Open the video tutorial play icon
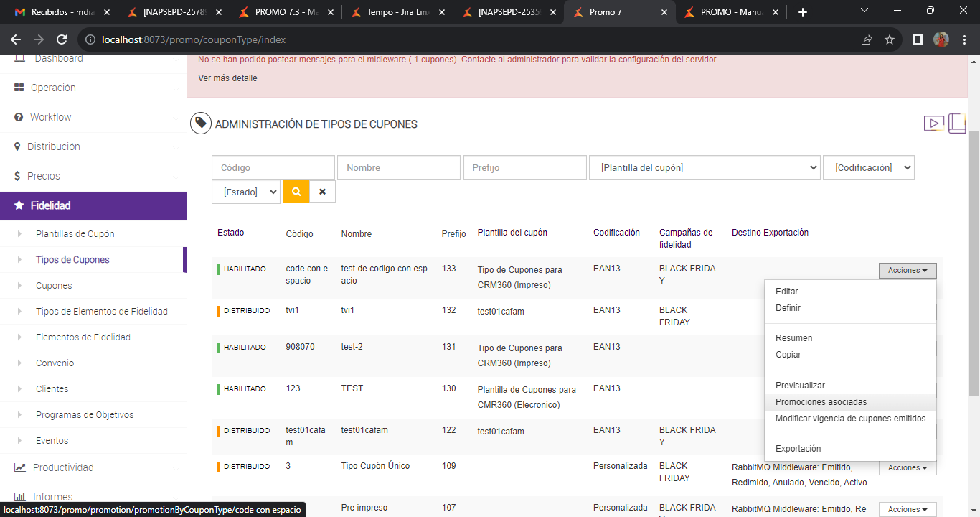The image size is (980, 517). (933, 124)
